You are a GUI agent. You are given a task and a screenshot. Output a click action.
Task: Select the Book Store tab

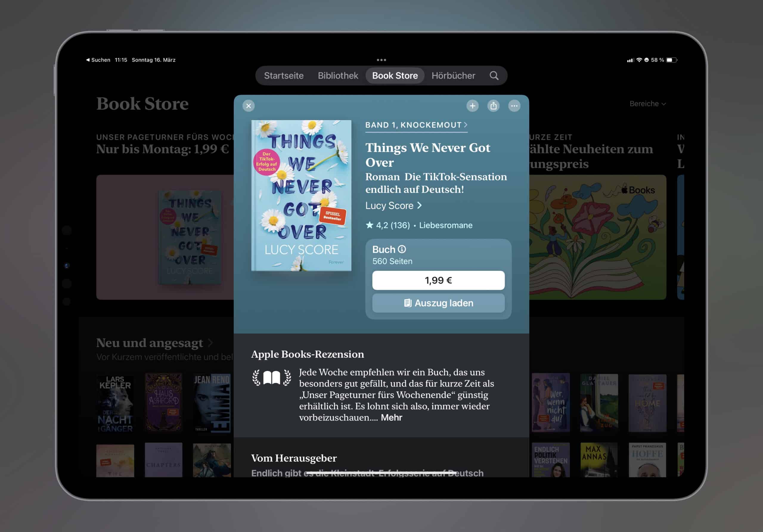tap(395, 76)
